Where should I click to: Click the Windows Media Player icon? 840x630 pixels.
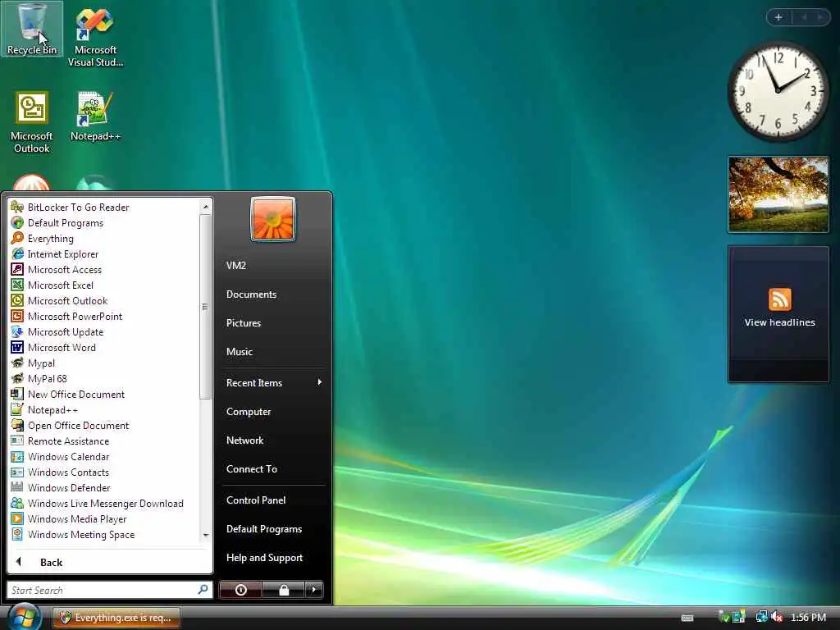[x=17, y=518]
